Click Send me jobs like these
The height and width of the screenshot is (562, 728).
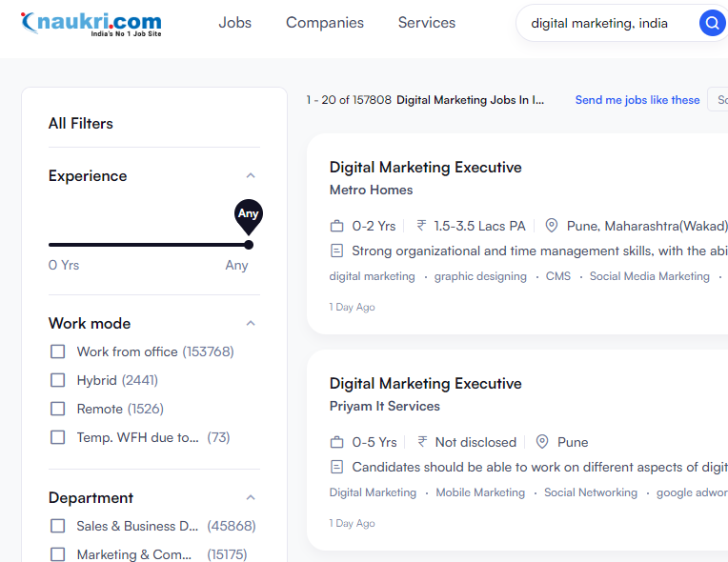pyautogui.click(x=637, y=100)
